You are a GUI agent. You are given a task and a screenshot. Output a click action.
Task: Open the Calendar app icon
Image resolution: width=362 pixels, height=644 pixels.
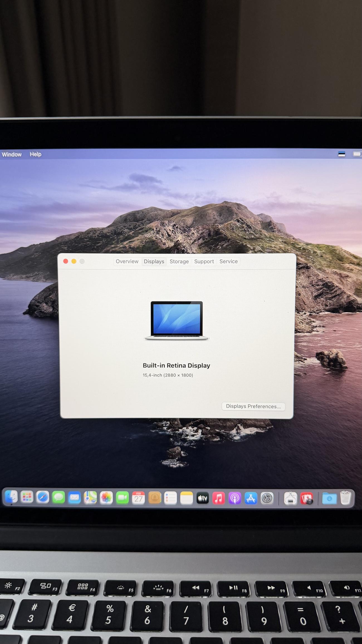pyautogui.click(x=138, y=498)
